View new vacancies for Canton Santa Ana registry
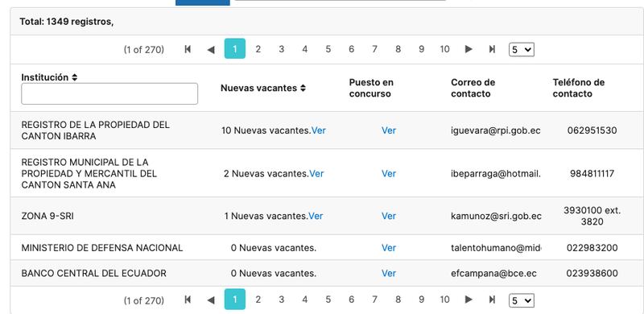 (316, 173)
